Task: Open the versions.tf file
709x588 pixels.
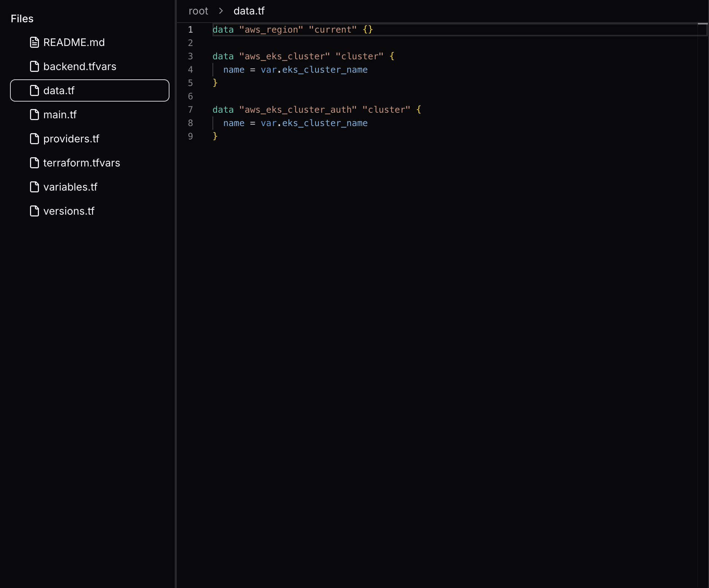Action: [x=90, y=211]
